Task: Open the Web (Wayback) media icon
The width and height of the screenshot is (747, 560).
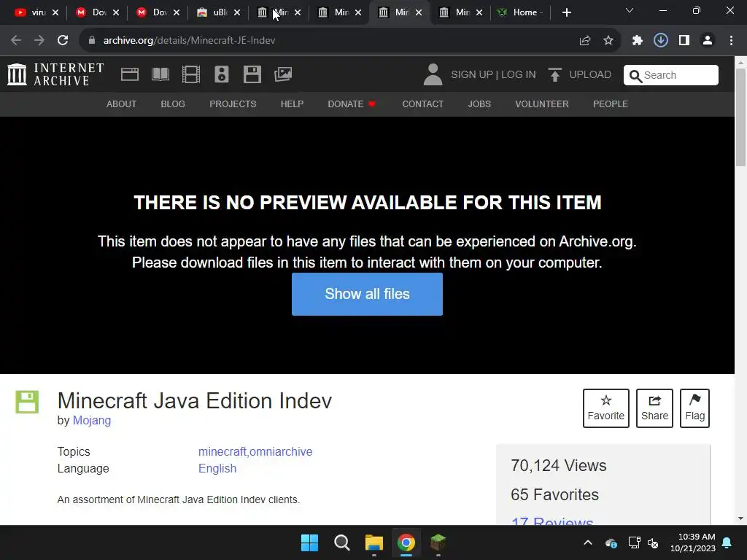Action: (130, 75)
